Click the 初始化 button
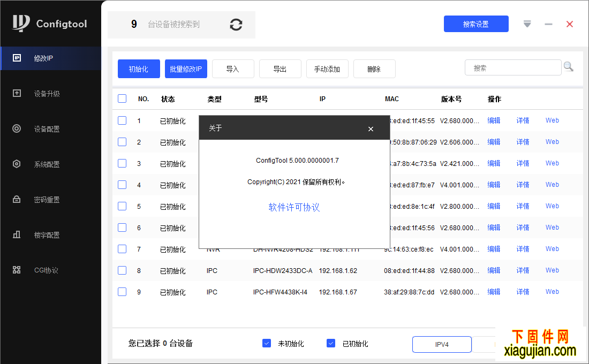The width and height of the screenshot is (589, 364). pos(139,69)
